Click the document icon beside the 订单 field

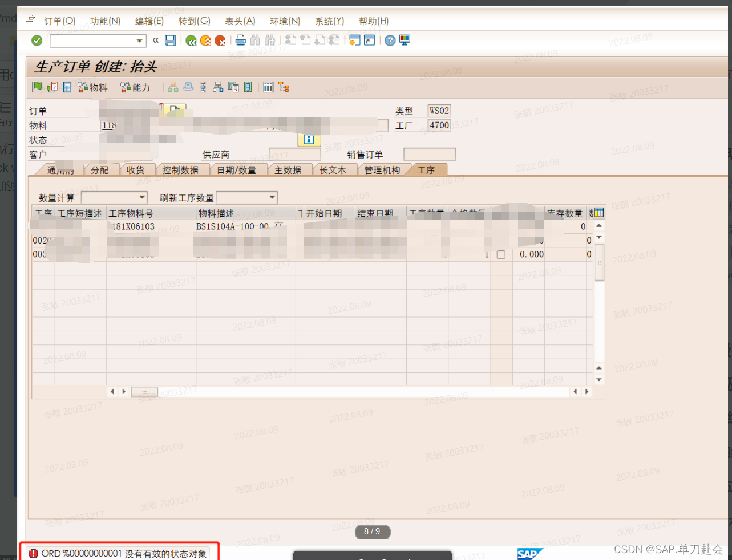pos(175,110)
